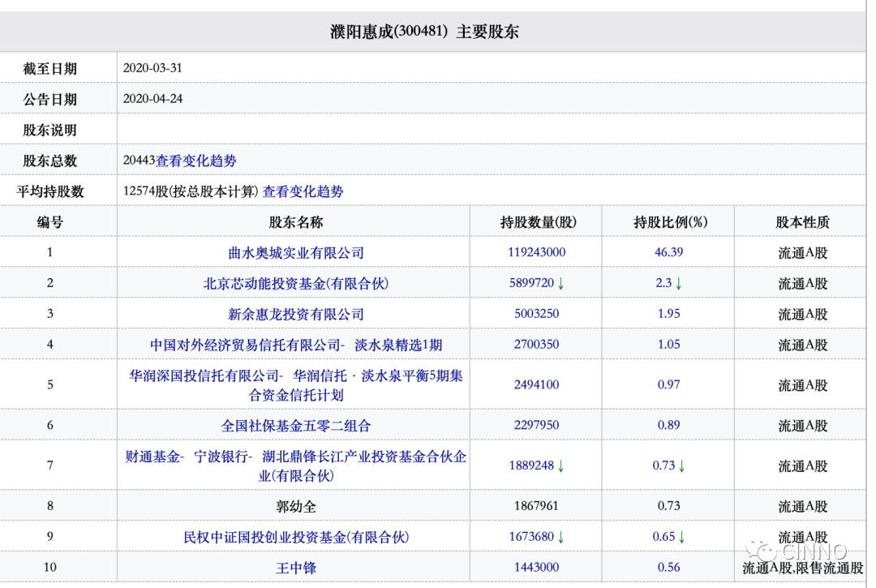Select ratio 0.73 in the 郭幼全 row
Viewport: 876px width, 588px height.
point(668,506)
